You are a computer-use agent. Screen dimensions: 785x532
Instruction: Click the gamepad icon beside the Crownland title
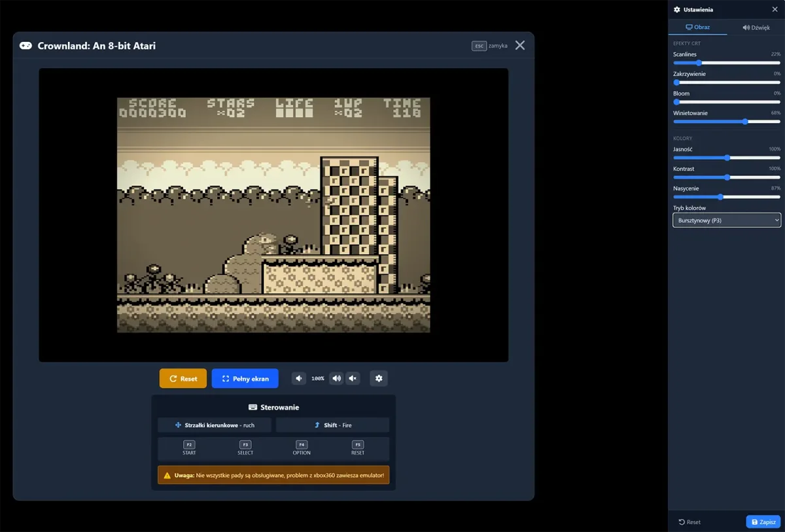click(26, 46)
